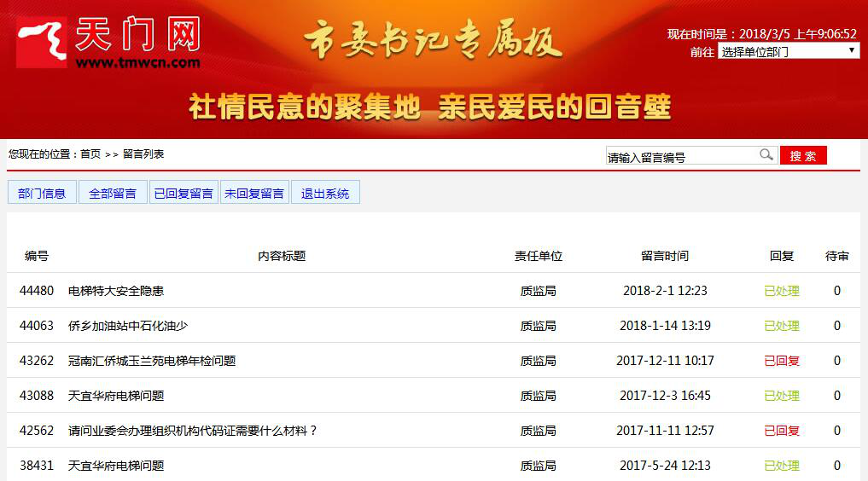Image resolution: width=868 pixels, height=481 pixels.
Task: Click 已回复 status for message 43262
Action: pos(781,361)
